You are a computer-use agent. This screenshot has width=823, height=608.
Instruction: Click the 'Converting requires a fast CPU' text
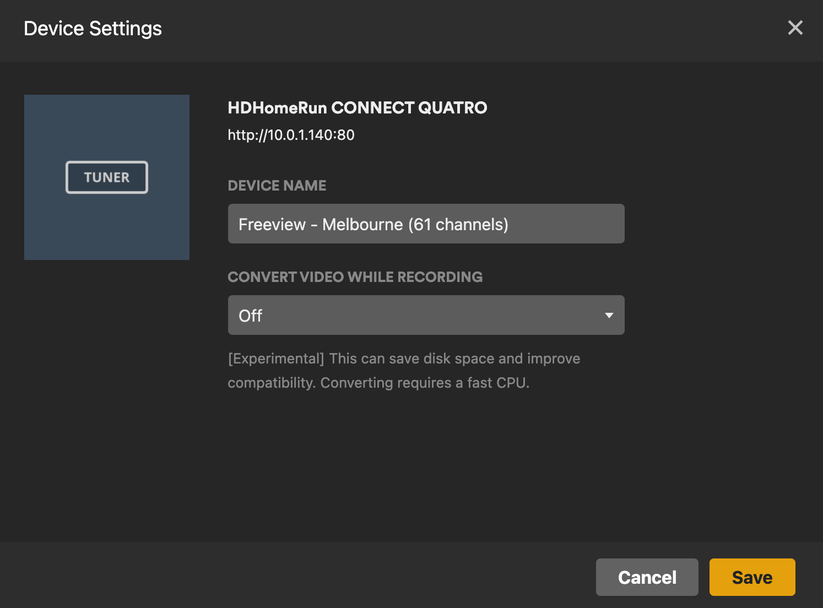(425, 383)
